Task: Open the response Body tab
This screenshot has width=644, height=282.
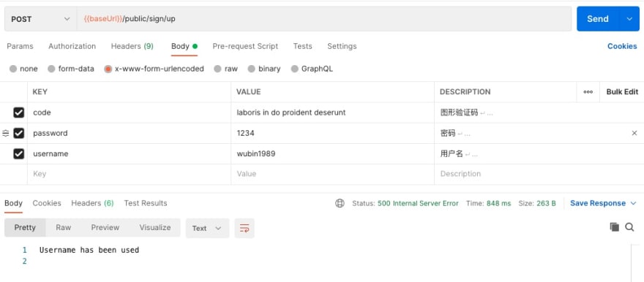Action: (14, 203)
